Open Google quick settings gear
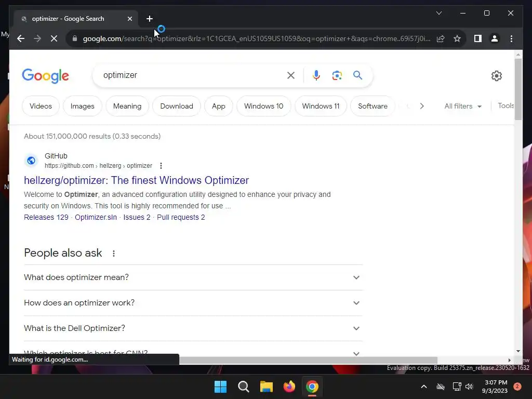 click(496, 76)
